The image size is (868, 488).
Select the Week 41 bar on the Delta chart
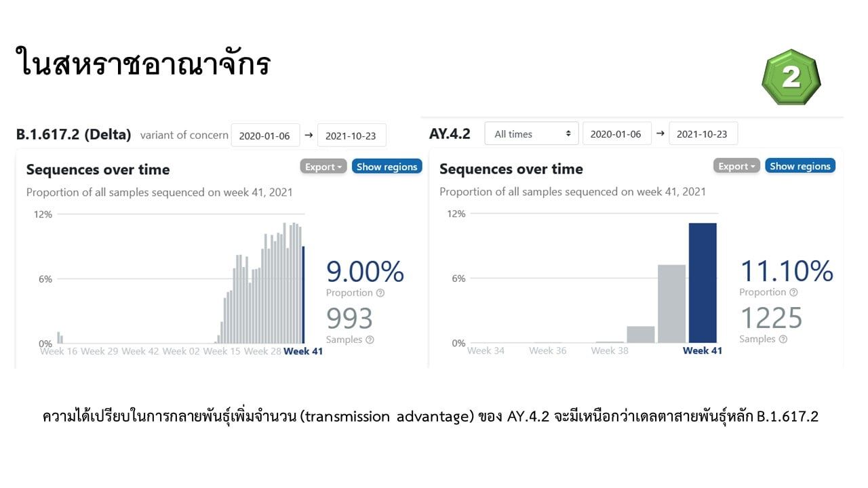coord(303,295)
